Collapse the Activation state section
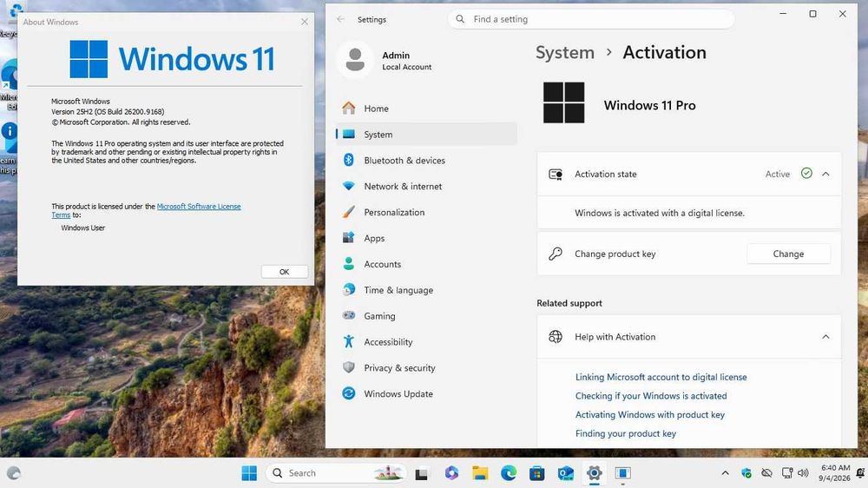This screenshot has height=488, width=868. (x=825, y=174)
